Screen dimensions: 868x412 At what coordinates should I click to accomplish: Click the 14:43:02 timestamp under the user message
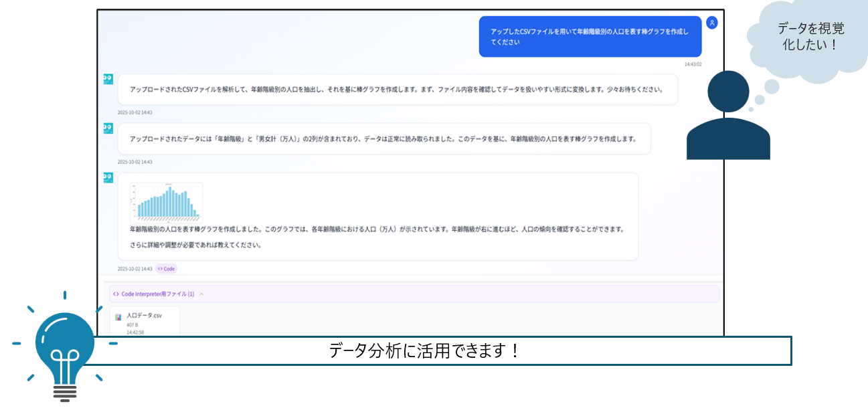pos(693,64)
